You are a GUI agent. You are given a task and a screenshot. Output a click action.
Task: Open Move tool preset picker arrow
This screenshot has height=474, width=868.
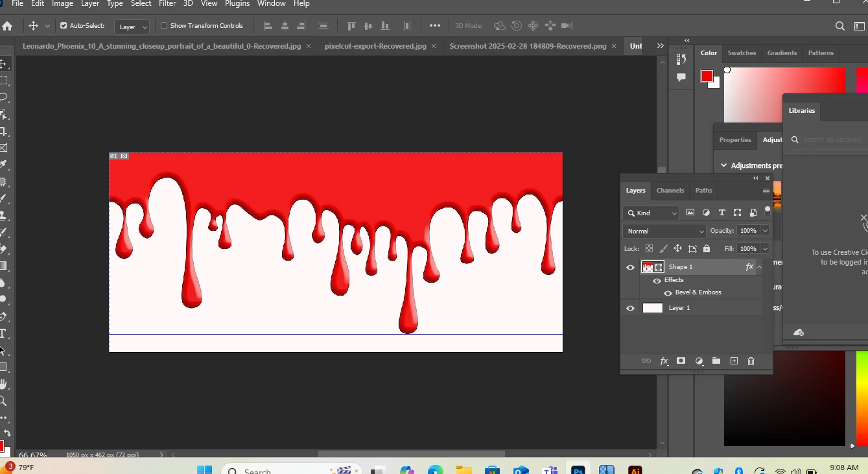coord(47,27)
